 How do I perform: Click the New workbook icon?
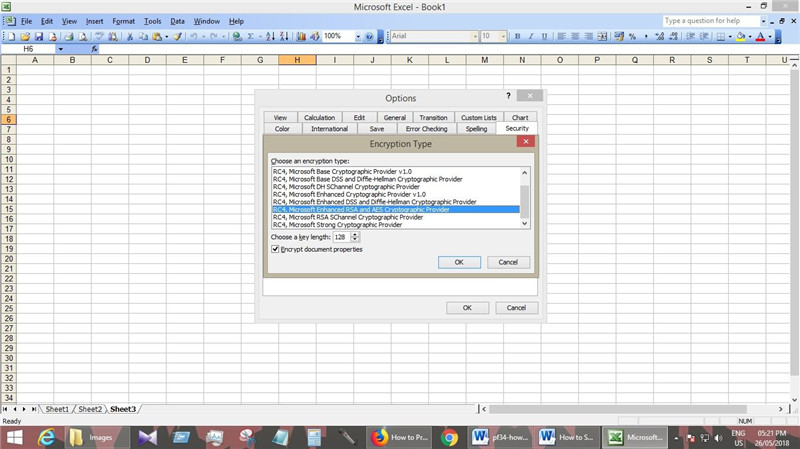(x=11, y=36)
